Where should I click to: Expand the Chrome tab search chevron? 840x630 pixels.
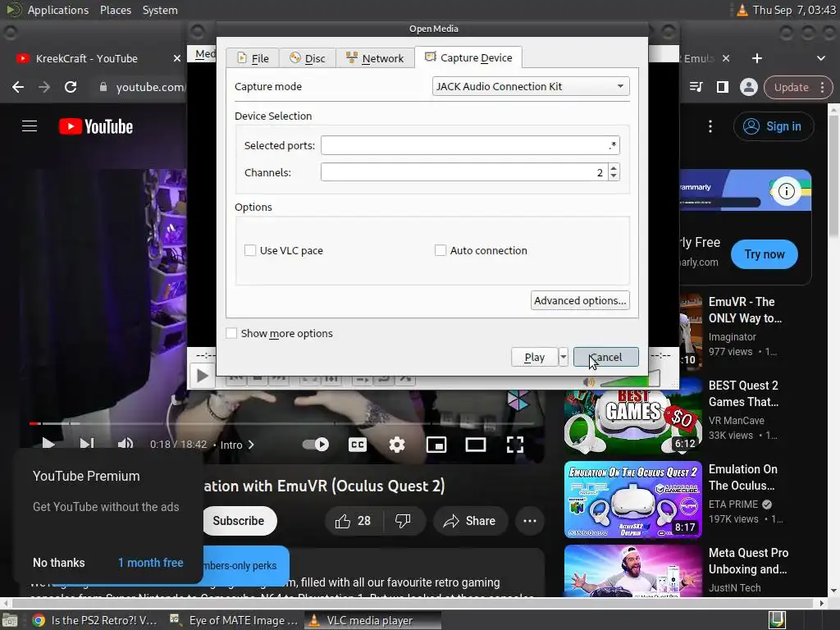tap(820, 58)
